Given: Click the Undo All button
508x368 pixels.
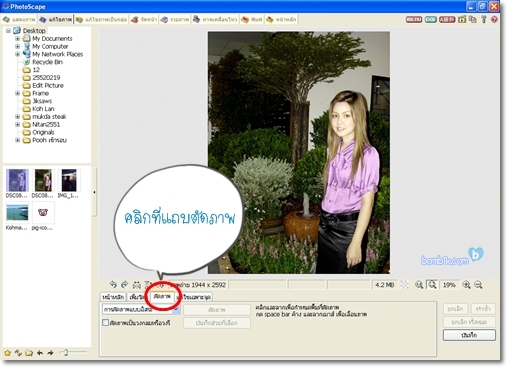Looking at the screenshot, I should [469, 322].
